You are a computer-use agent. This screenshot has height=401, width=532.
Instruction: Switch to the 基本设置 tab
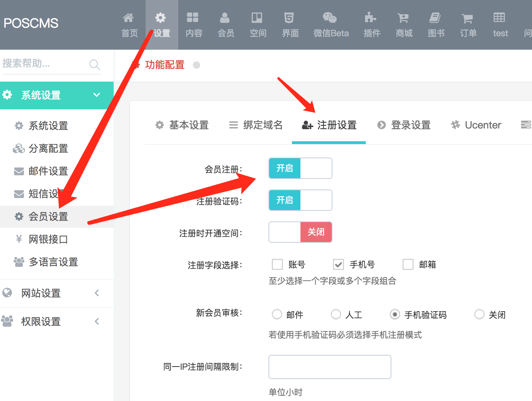point(182,125)
